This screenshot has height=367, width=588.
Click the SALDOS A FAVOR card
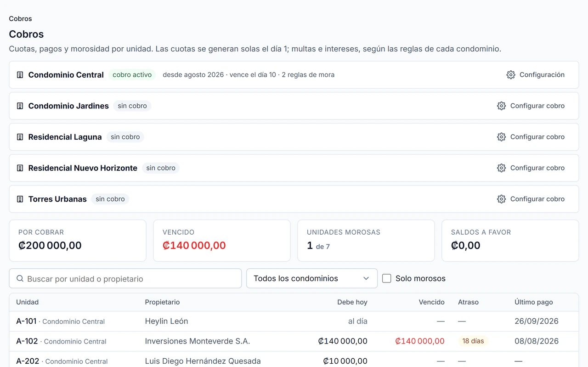click(x=510, y=241)
